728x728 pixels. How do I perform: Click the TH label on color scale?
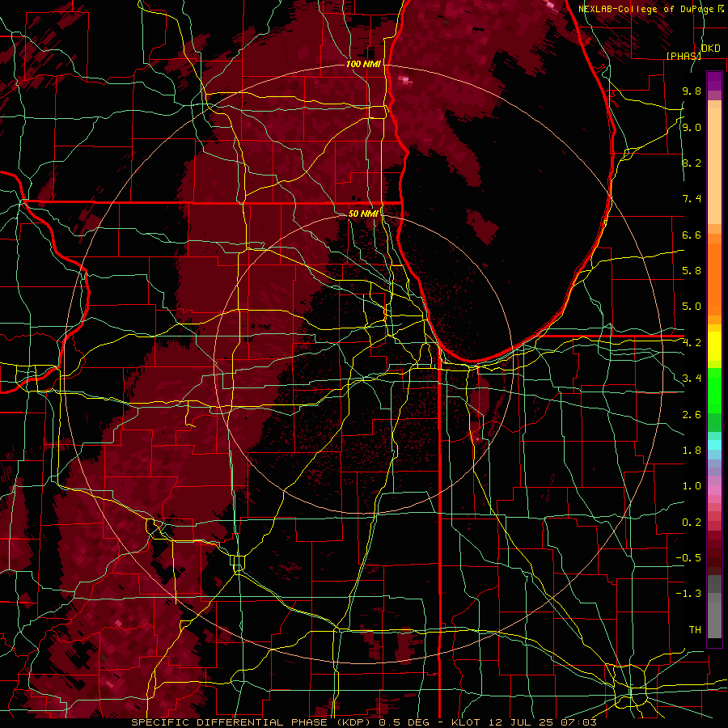695,630
